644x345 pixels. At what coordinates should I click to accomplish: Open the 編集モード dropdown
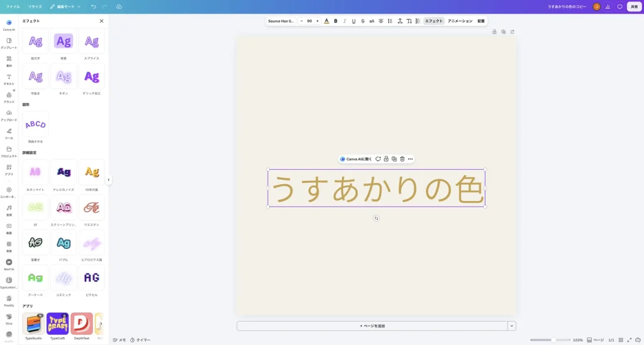click(65, 6)
